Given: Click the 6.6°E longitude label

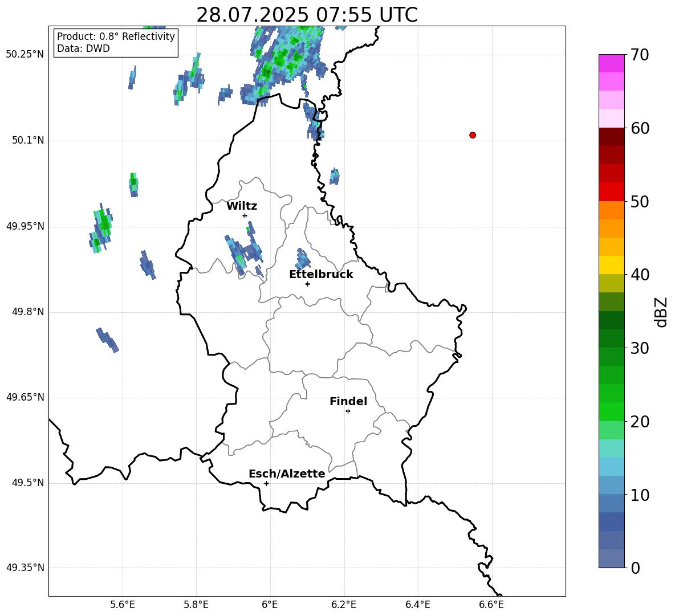Looking at the screenshot, I should point(491,605).
